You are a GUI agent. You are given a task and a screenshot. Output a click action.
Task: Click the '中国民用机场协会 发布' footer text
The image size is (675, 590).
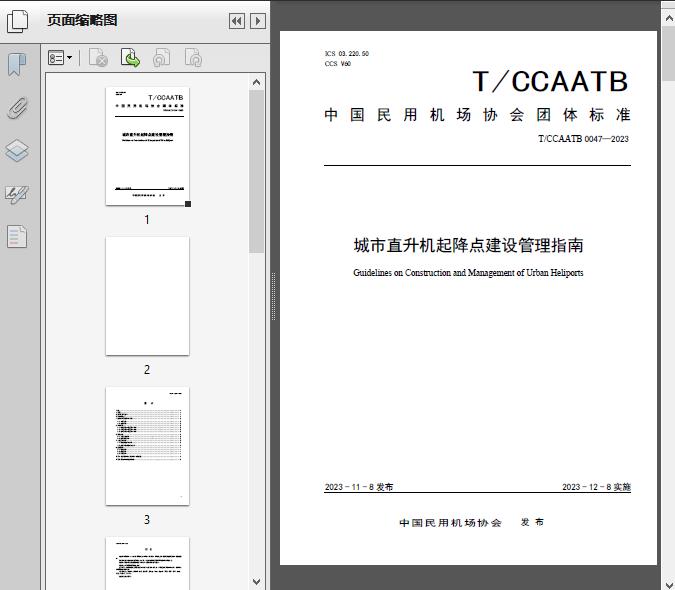point(472,522)
